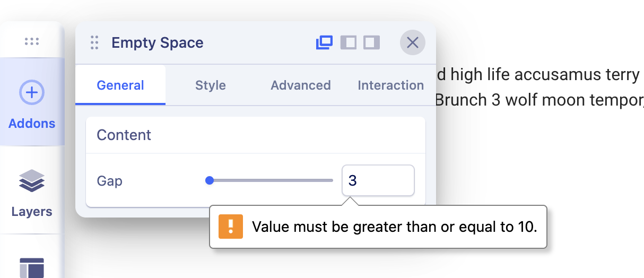The width and height of the screenshot is (644, 278).
Task: Switch to the General tab
Action: coord(120,85)
